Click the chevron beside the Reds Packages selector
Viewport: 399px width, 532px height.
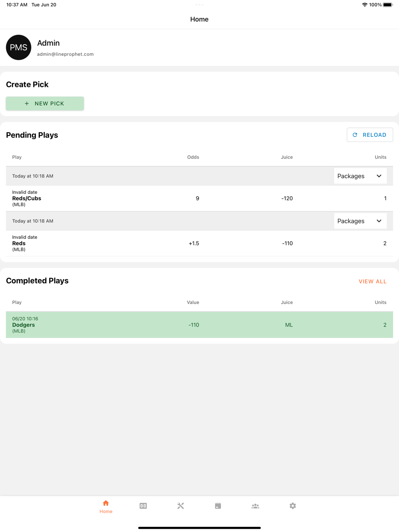[x=379, y=221]
